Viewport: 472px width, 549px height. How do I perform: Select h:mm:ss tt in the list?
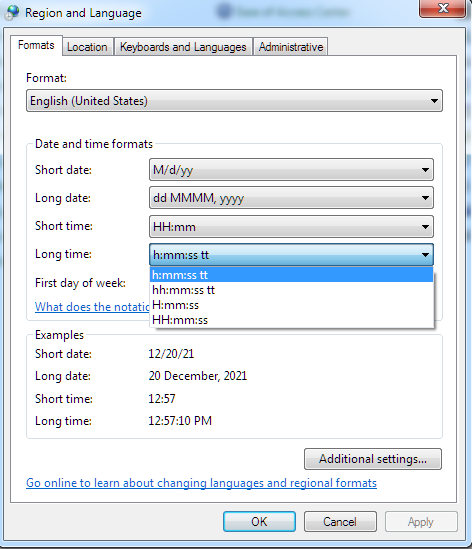pos(291,275)
